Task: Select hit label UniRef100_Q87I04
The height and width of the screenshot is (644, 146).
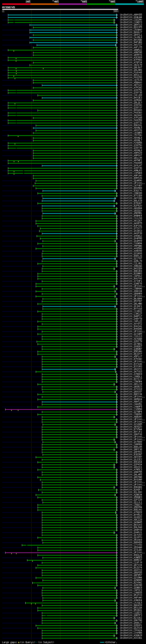Action: (131, 565)
